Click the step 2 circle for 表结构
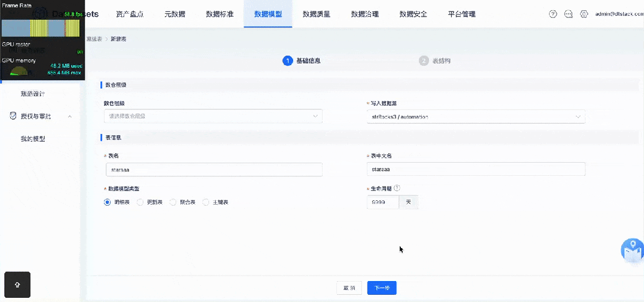This screenshot has width=644, height=302. [424, 61]
